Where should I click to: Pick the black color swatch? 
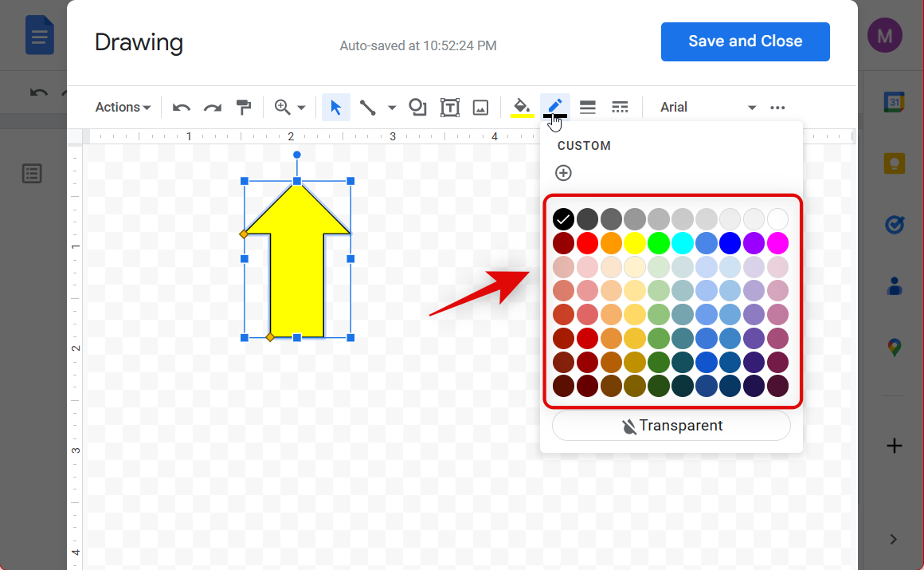563,219
